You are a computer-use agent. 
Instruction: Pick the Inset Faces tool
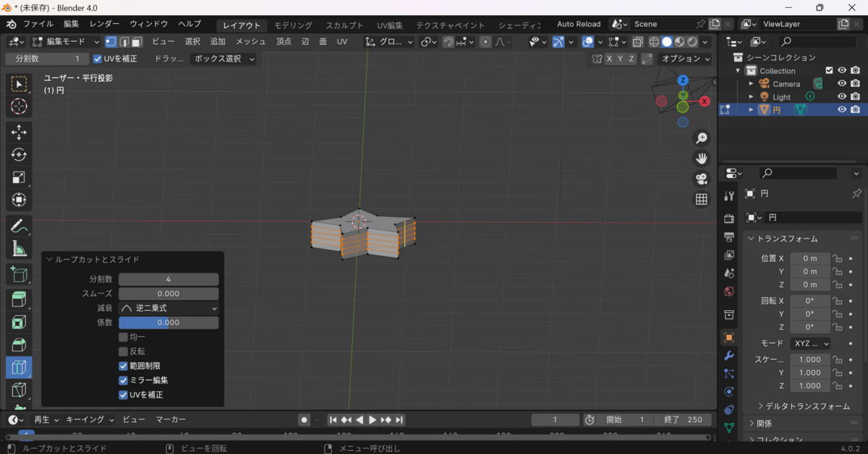19,322
